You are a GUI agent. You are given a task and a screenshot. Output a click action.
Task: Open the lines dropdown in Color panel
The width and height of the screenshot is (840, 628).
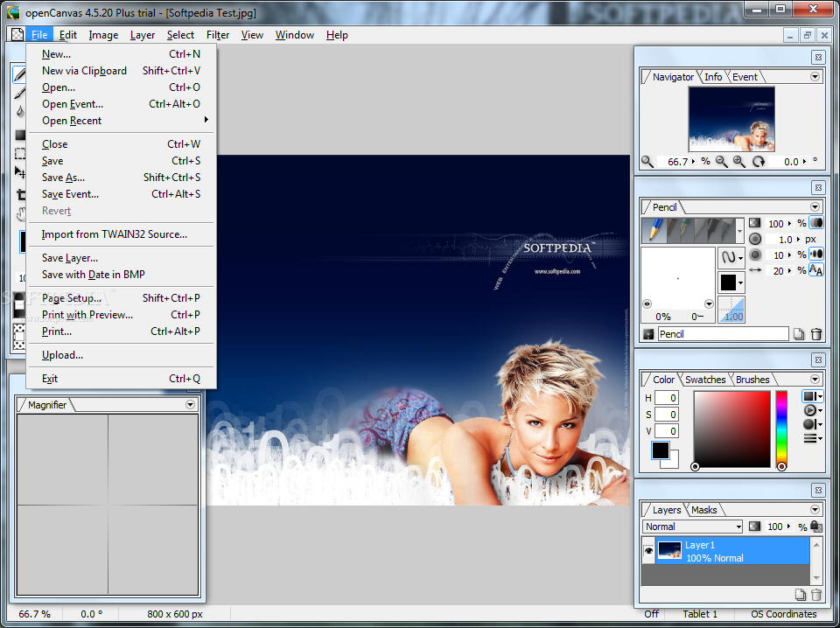click(813, 438)
